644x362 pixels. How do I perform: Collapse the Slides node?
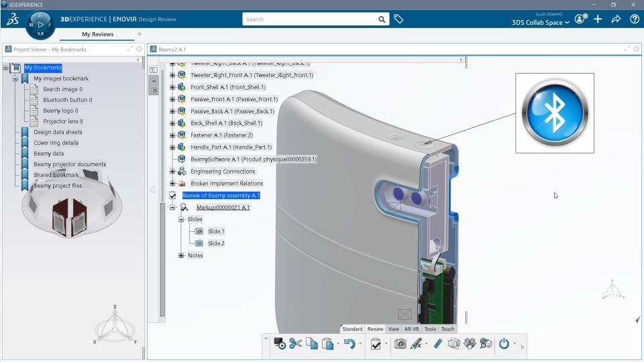[181, 219]
